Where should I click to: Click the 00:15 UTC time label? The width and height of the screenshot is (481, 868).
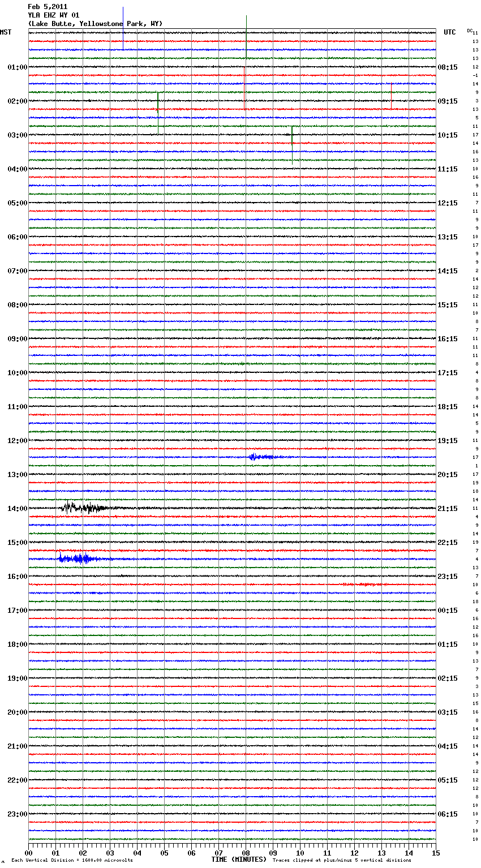[448, 611]
